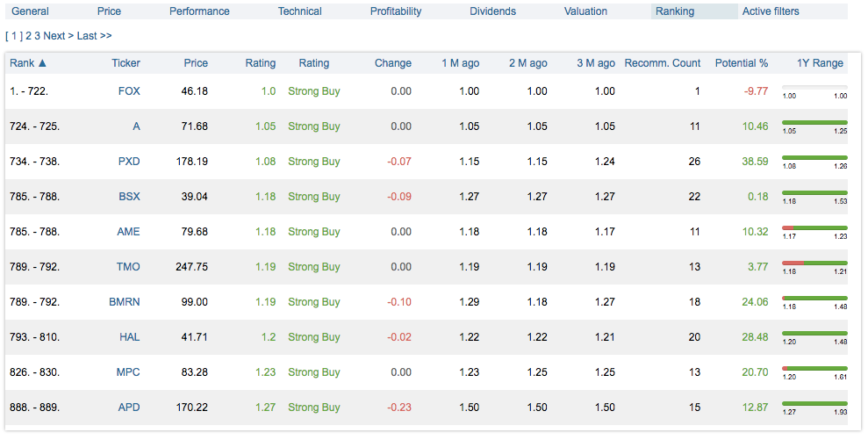Switch to the Technical tab

(x=299, y=11)
